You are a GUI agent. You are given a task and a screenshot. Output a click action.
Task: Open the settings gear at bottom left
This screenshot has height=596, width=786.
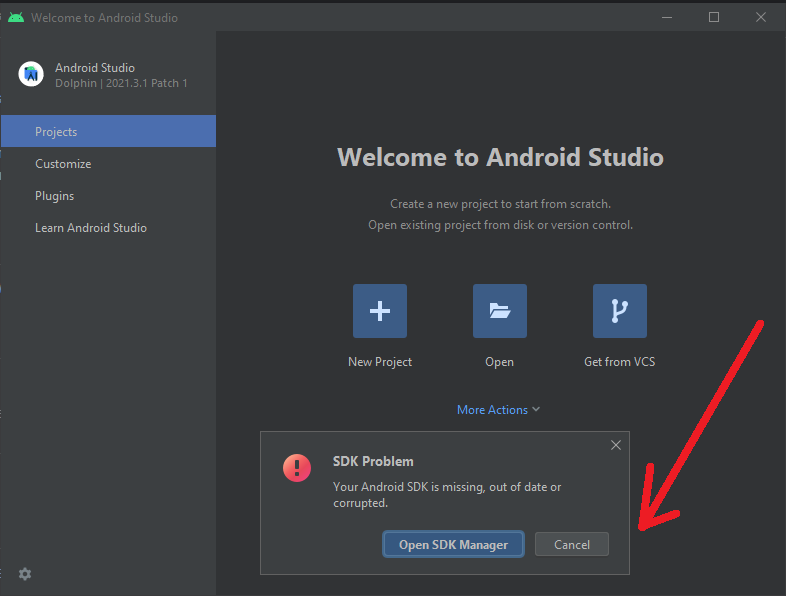tap(25, 574)
